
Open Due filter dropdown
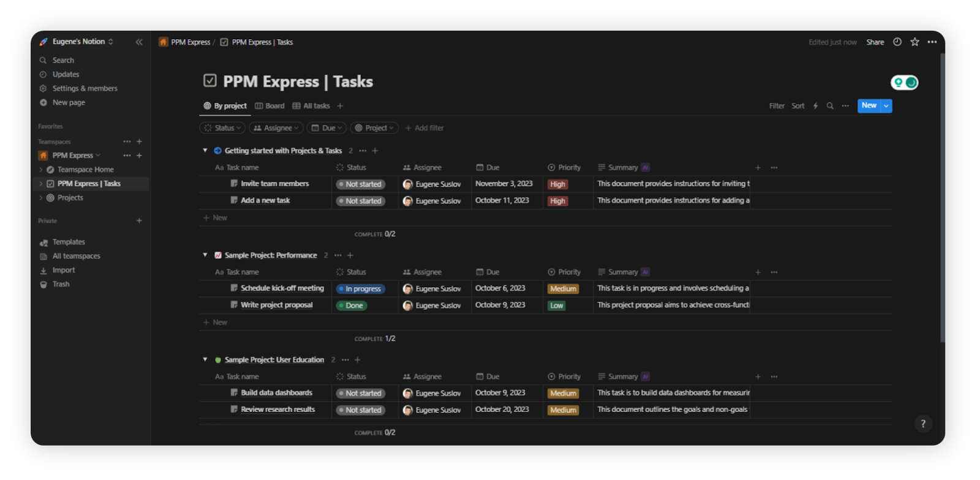(326, 128)
